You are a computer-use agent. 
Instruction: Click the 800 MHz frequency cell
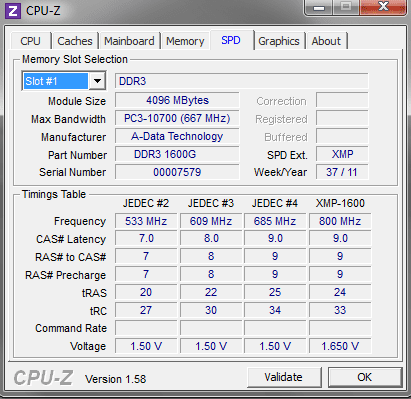(340, 221)
